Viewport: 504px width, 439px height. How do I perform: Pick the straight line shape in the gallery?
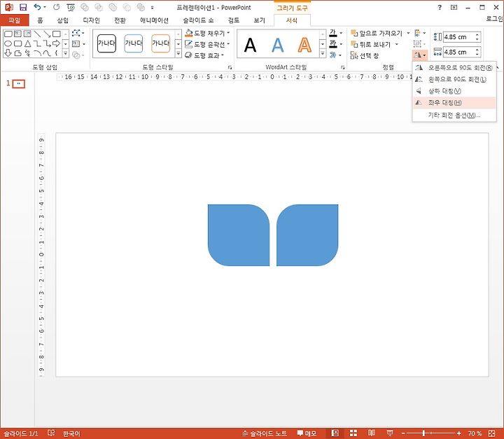coord(37,34)
